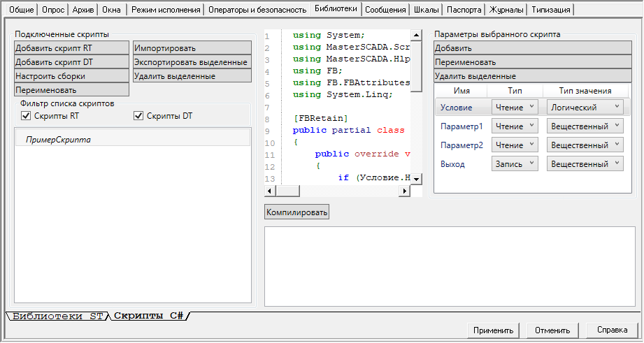Click Переименовать in script parameters panel
The image size is (644, 343).
[533, 62]
